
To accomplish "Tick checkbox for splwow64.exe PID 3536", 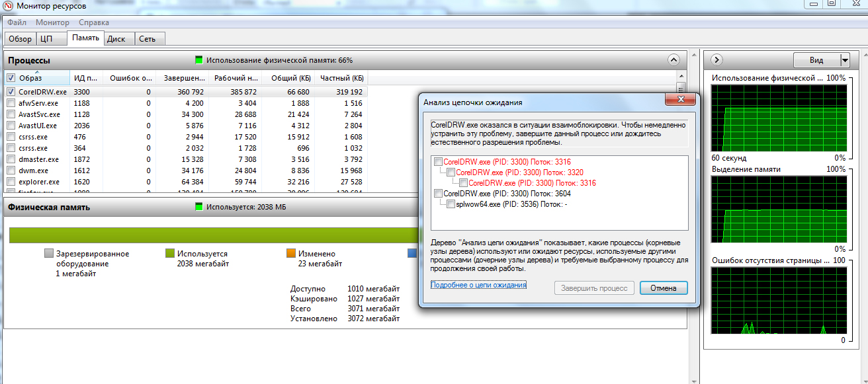I will click(x=451, y=204).
